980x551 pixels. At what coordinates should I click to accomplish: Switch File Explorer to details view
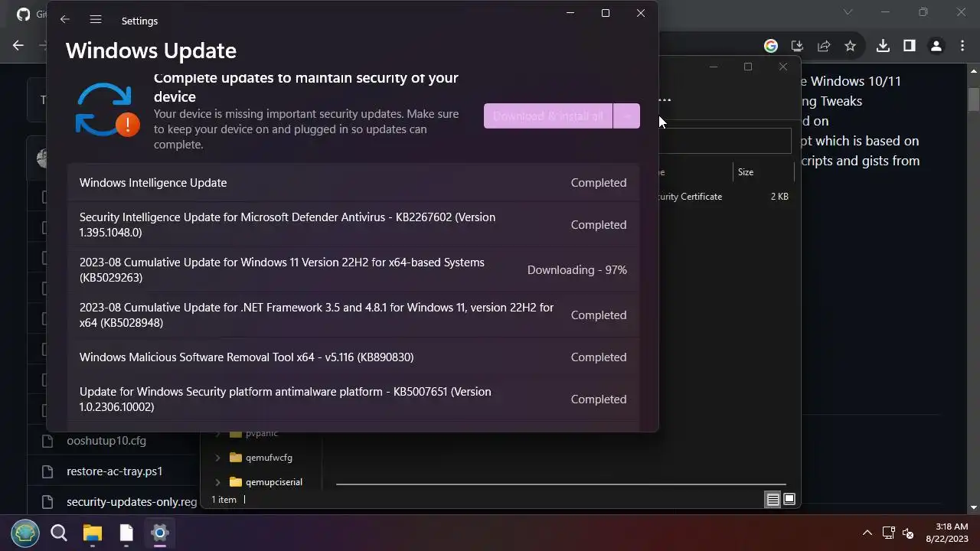[773, 500]
